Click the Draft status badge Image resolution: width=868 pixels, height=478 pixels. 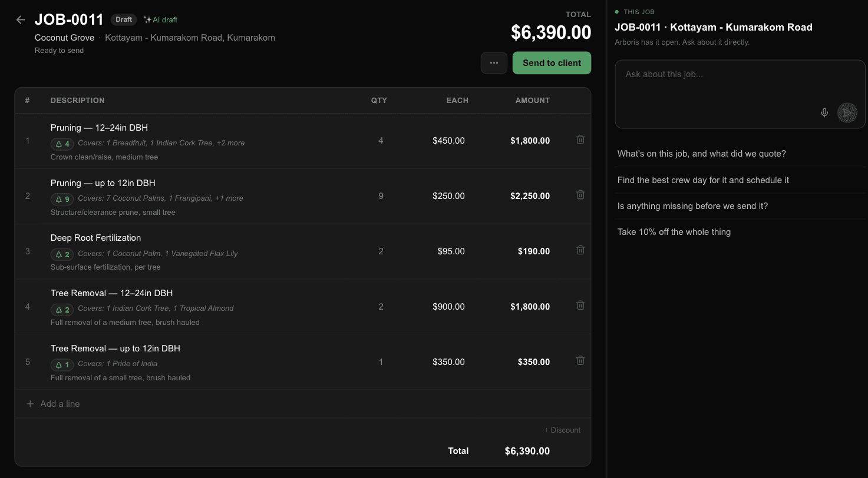[124, 19]
